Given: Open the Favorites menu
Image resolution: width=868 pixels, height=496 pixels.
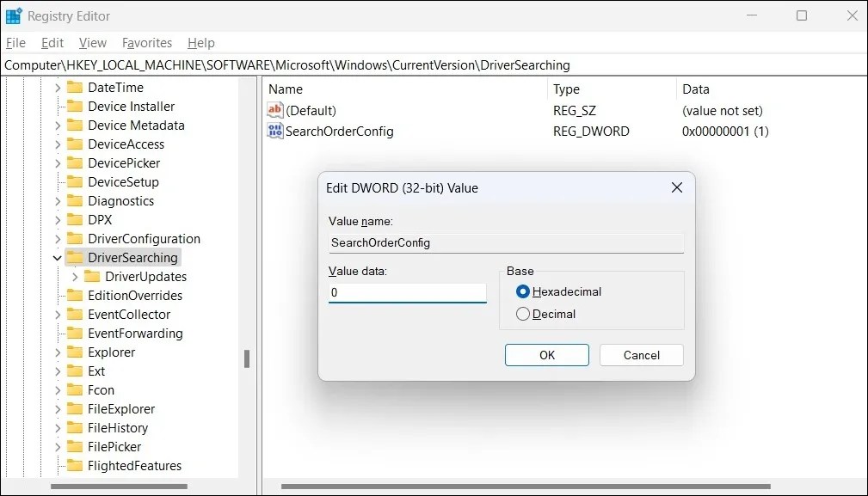Looking at the screenshot, I should (146, 42).
